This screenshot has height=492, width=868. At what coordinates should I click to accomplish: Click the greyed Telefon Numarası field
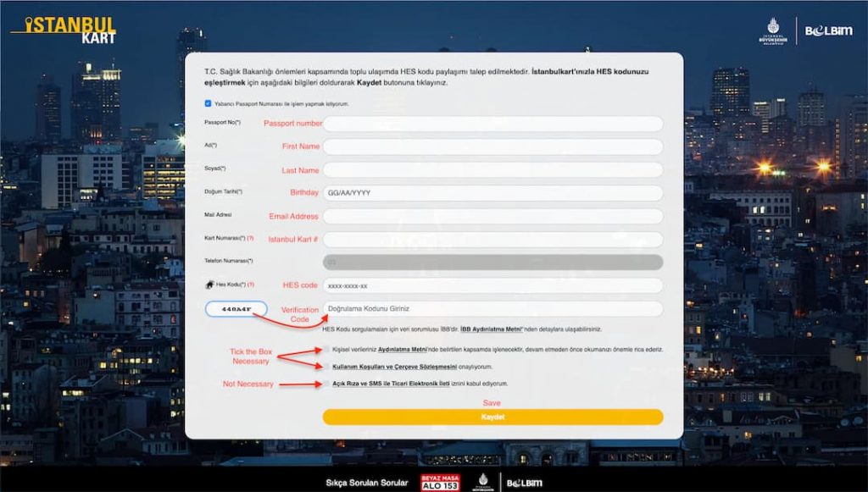click(x=492, y=262)
